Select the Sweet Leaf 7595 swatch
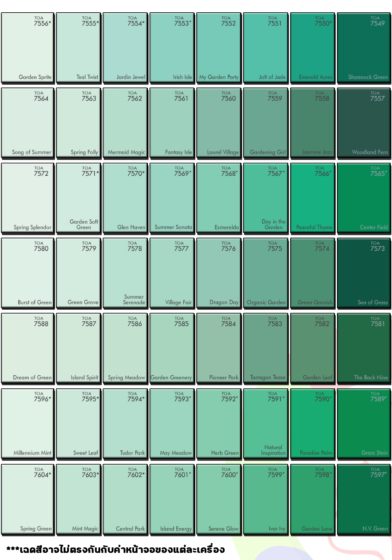 click(78, 423)
